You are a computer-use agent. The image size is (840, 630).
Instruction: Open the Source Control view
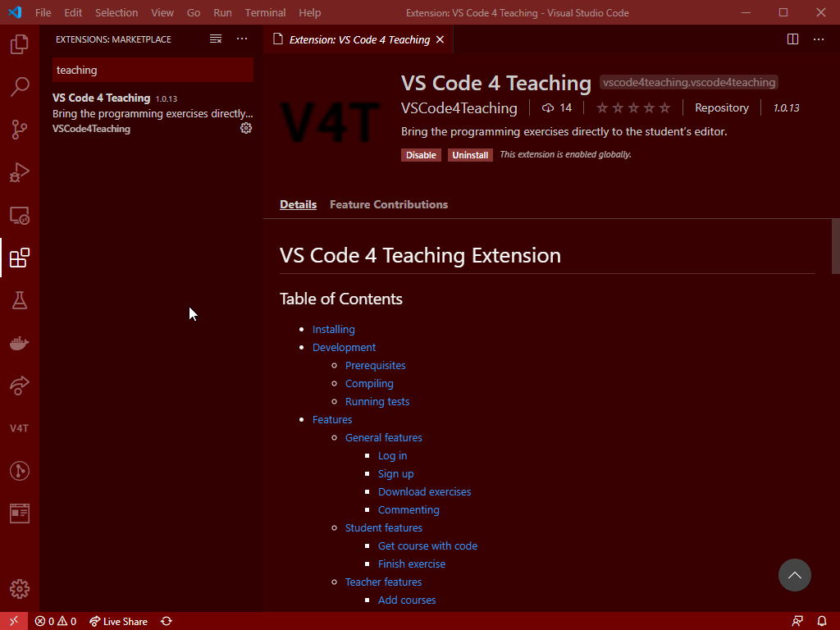pos(20,130)
